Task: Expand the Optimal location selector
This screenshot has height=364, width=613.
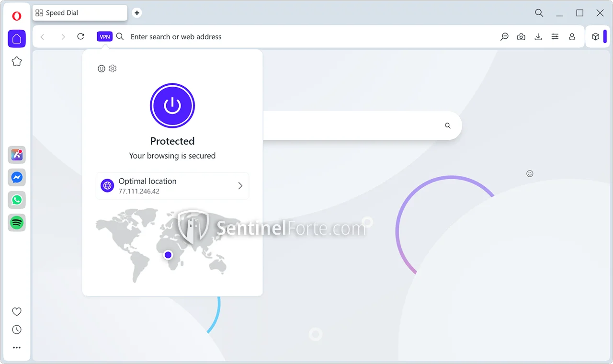Action: pyautogui.click(x=172, y=186)
